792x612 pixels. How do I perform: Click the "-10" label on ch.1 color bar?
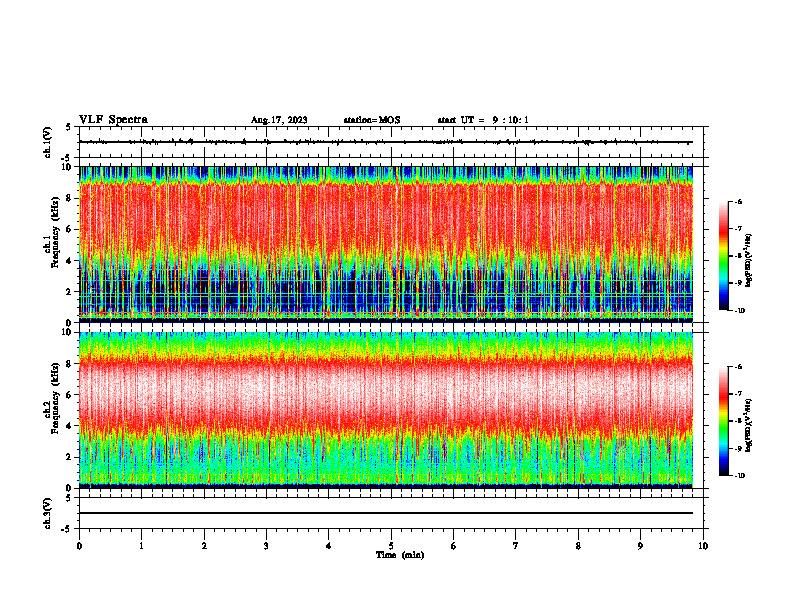pyautogui.click(x=739, y=310)
